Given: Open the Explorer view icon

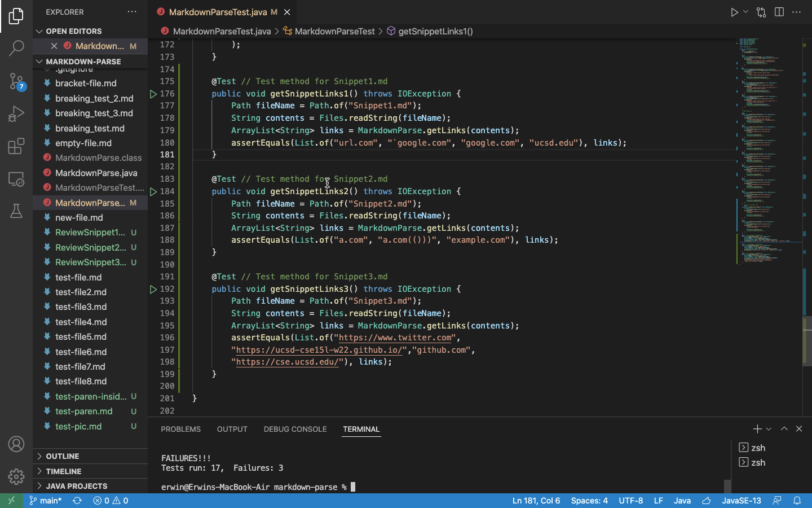Looking at the screenshot, I should (16, 16).
